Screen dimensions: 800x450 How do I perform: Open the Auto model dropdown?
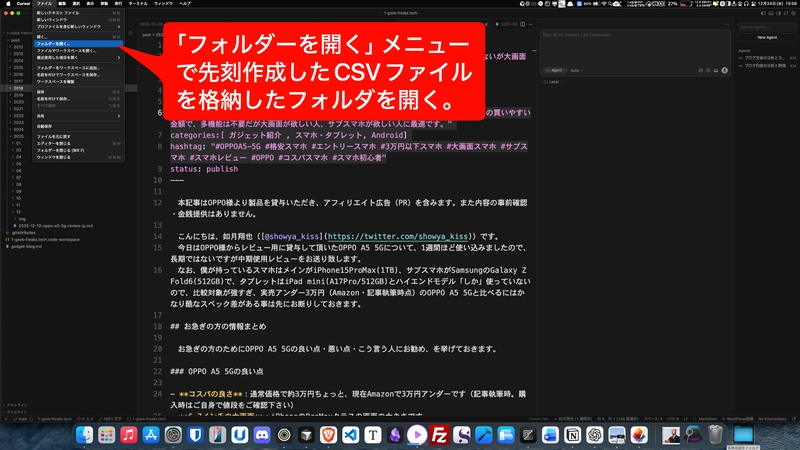577,70
